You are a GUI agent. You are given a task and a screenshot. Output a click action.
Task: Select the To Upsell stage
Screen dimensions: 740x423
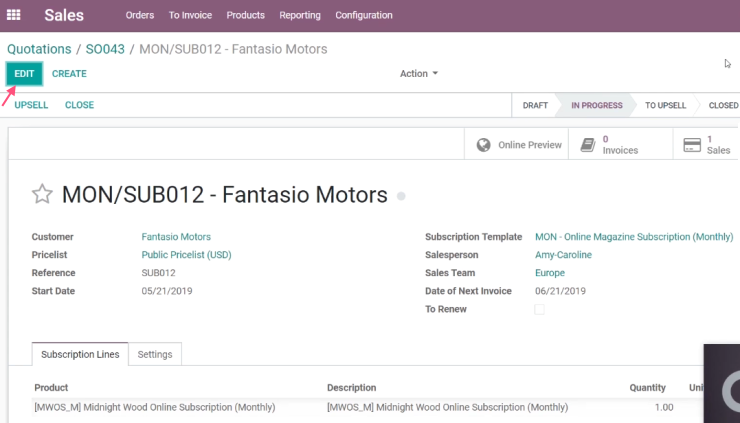(x=665, y=105)
